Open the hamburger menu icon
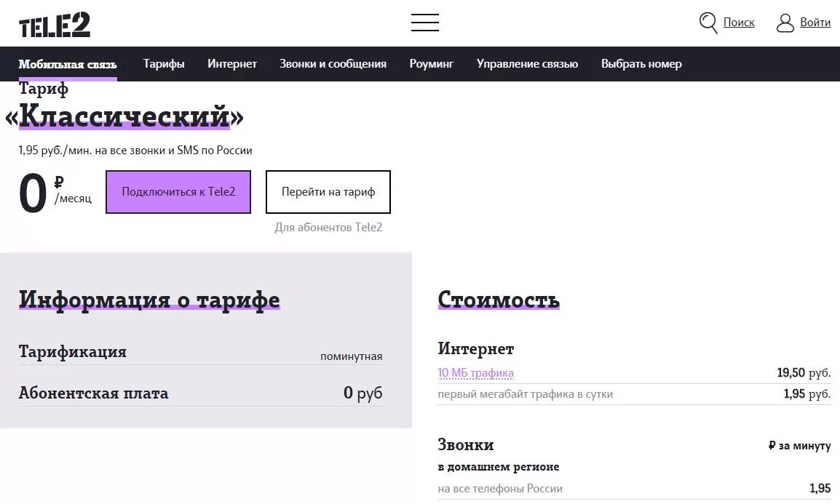Image resolution: width=840 pixels, height=504 pixels. coord(424,23)
